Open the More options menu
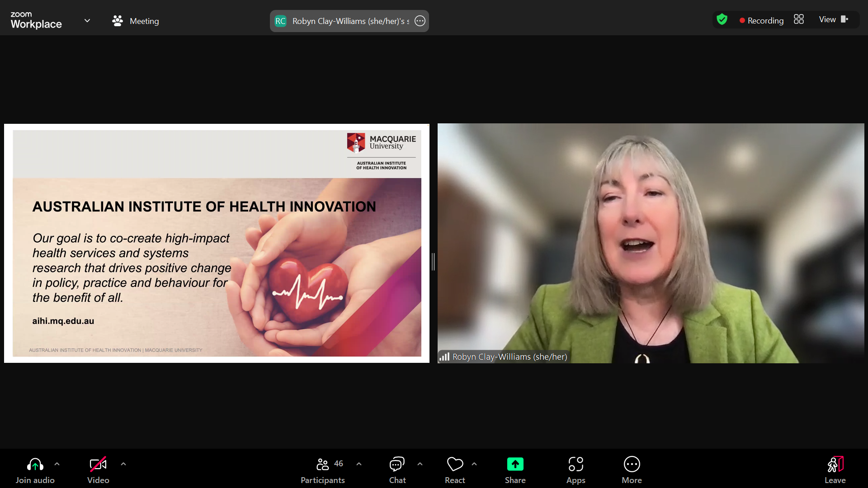 pos(632,470)
